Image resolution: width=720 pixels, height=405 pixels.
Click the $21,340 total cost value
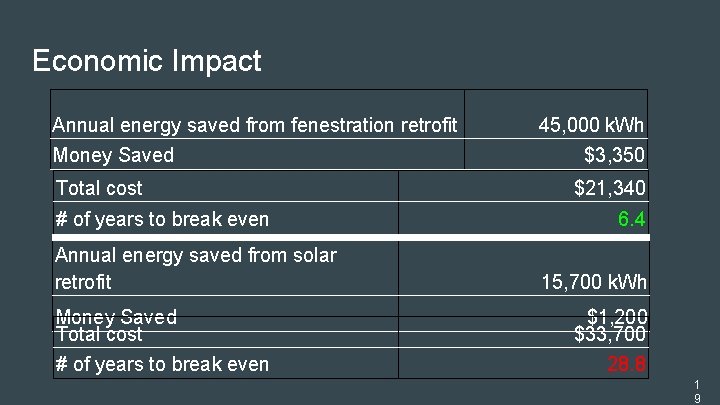pos(609,188)
